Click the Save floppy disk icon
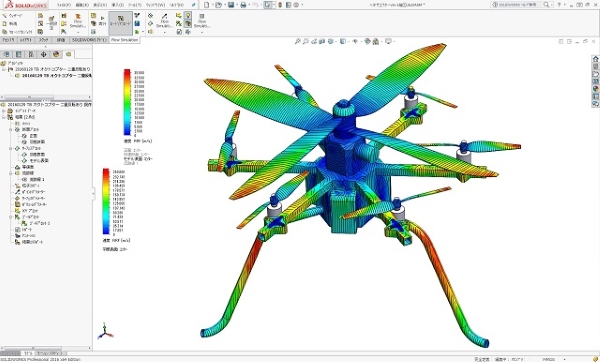600x362 pixels. [x=231, y=5]
